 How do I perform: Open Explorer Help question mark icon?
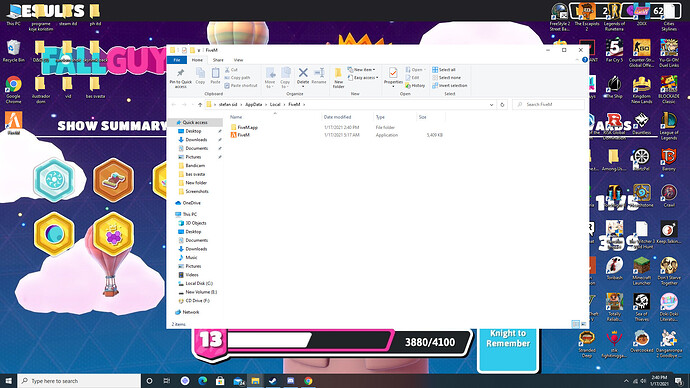pos(585,60)
